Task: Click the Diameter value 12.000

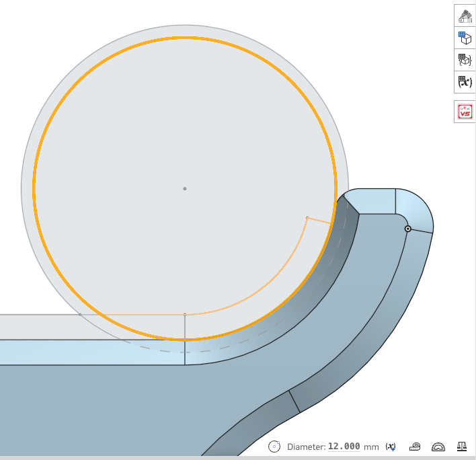Action: [344, 447]
